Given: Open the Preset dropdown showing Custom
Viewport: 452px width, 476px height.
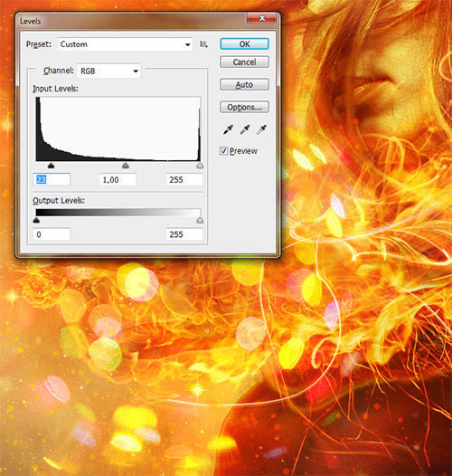Looking at the screenshot, I should click(x=125, y=44).
